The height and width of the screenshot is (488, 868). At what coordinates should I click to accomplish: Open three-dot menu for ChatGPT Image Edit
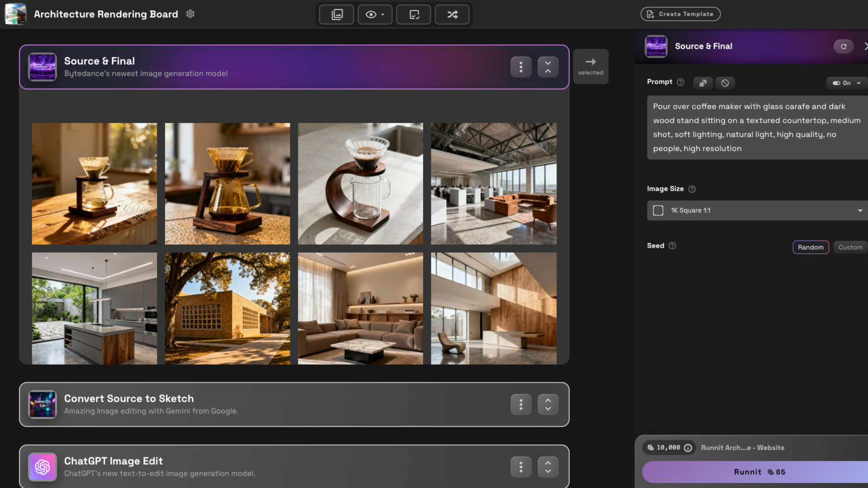pyautogui.click(x=521, y=467)
